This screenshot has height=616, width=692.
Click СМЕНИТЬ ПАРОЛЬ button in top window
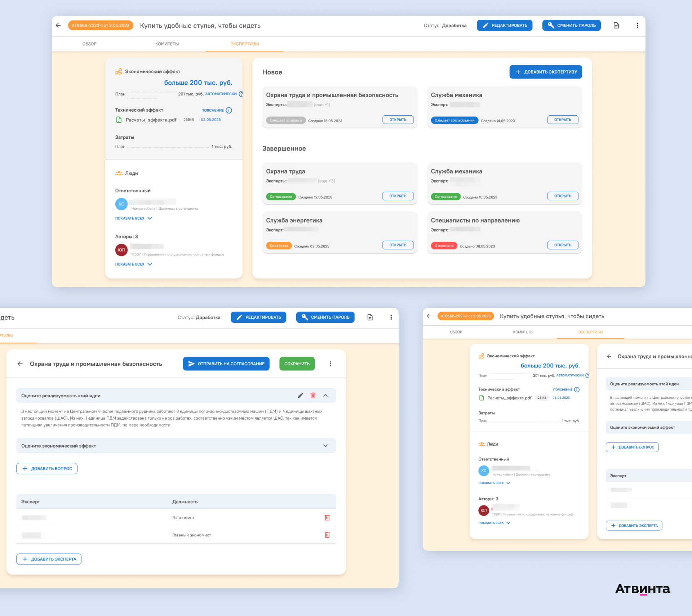572,26
